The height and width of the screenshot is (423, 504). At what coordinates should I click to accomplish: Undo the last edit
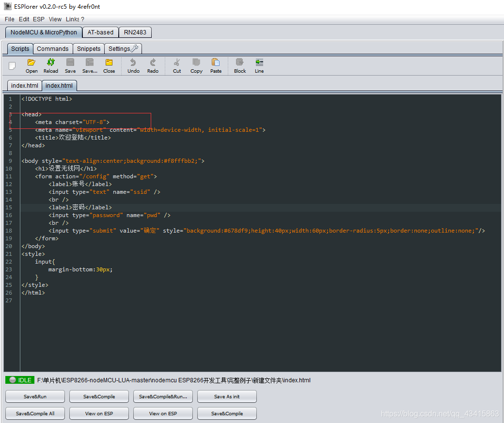point(133,65)
